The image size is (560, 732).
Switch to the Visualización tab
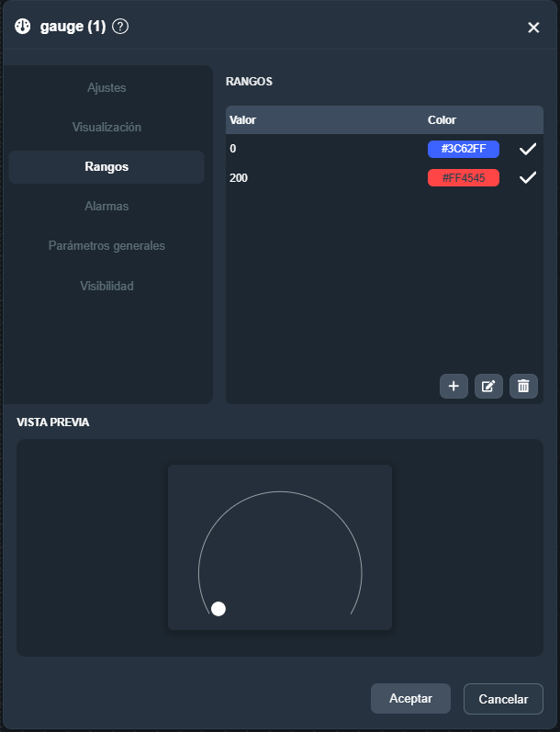click(106, 128)
